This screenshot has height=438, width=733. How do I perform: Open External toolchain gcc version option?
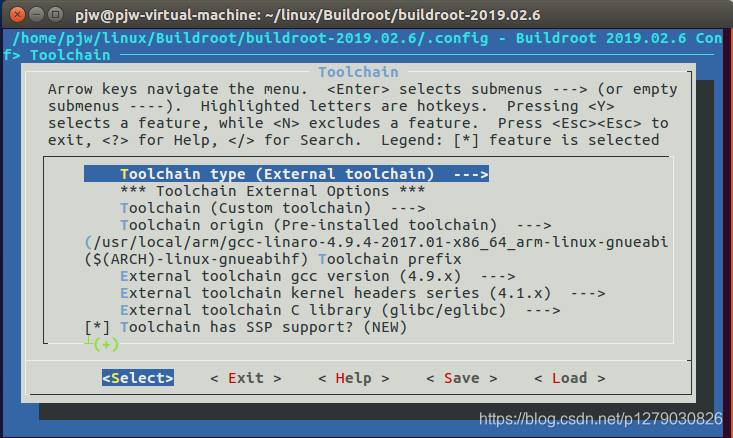[x=318, y=276]
